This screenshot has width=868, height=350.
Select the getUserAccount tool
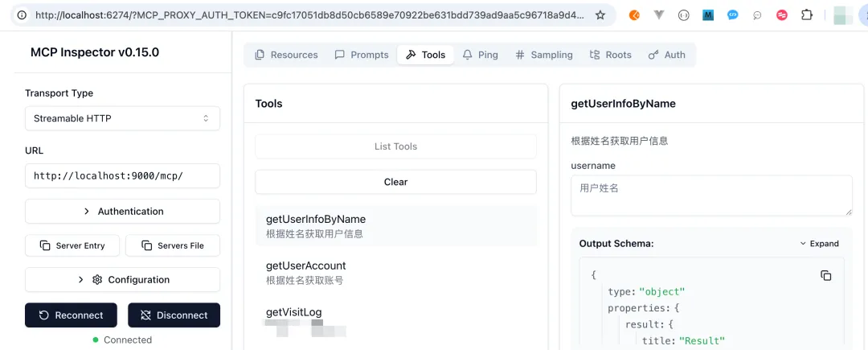click(x=395, y=273)
